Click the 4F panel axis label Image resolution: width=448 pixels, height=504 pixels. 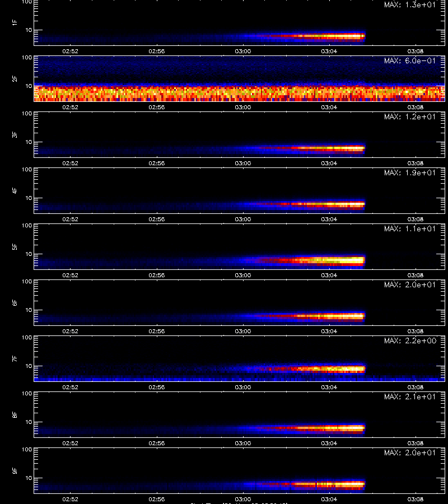pyautogui.click(x=15, y=190)
